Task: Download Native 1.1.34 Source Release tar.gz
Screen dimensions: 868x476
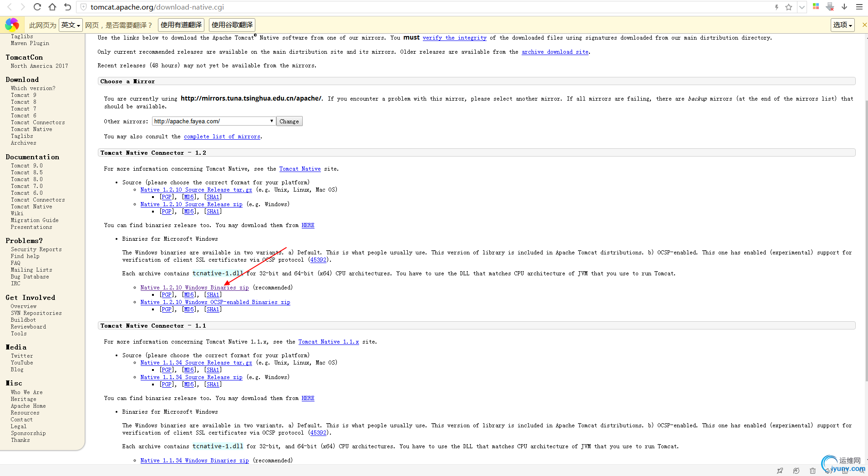Action: (196, 363)
